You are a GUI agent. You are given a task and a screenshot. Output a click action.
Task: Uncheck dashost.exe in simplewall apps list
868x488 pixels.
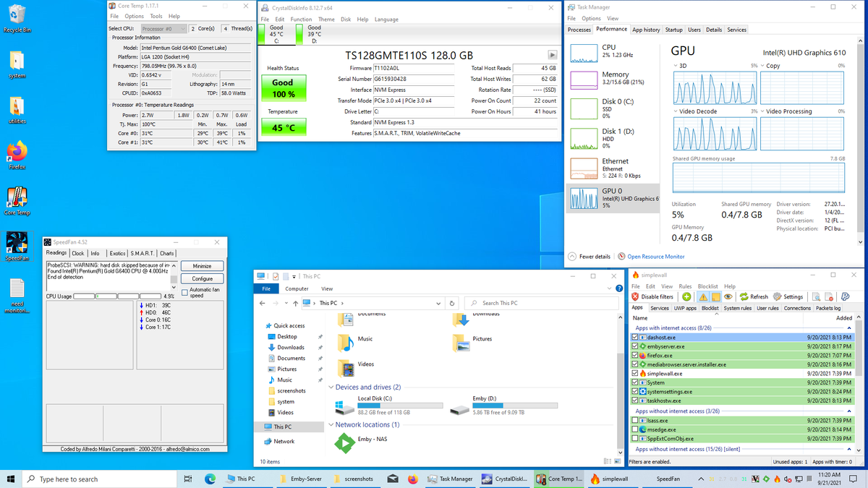pyautogui.click(x=634, y=337)
